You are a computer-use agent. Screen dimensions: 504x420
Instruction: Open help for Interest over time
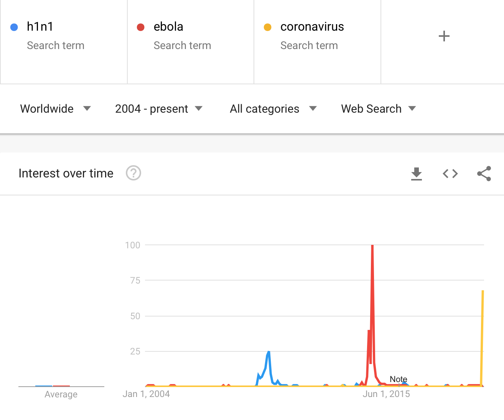coord(133,173)
